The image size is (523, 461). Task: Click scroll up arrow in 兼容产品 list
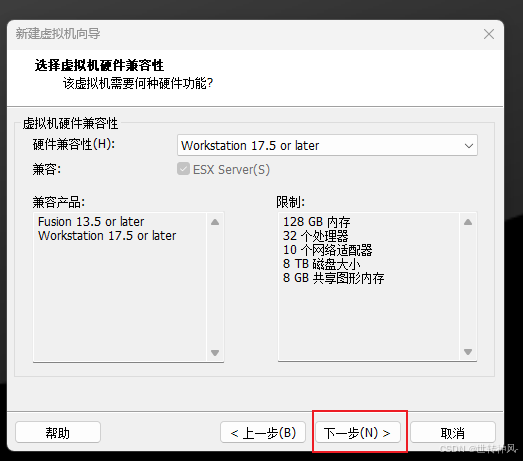pyautogui.click(x=215, y=222)
